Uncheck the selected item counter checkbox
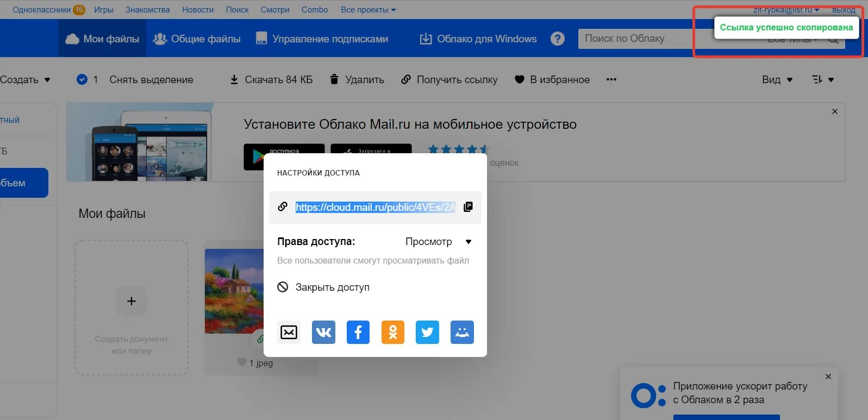The height and width of the screenshot is (420, 868). pyautogui.click(x=82, y=79)
